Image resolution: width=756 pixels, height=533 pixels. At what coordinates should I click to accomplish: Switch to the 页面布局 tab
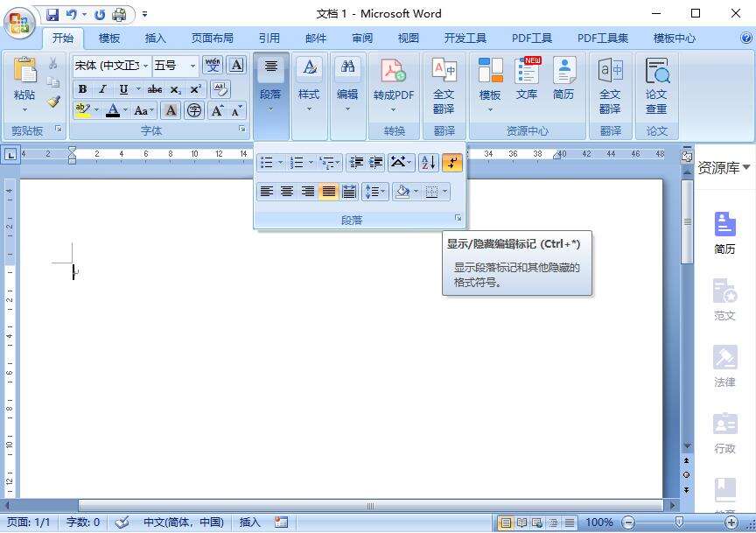coord(212,39)
